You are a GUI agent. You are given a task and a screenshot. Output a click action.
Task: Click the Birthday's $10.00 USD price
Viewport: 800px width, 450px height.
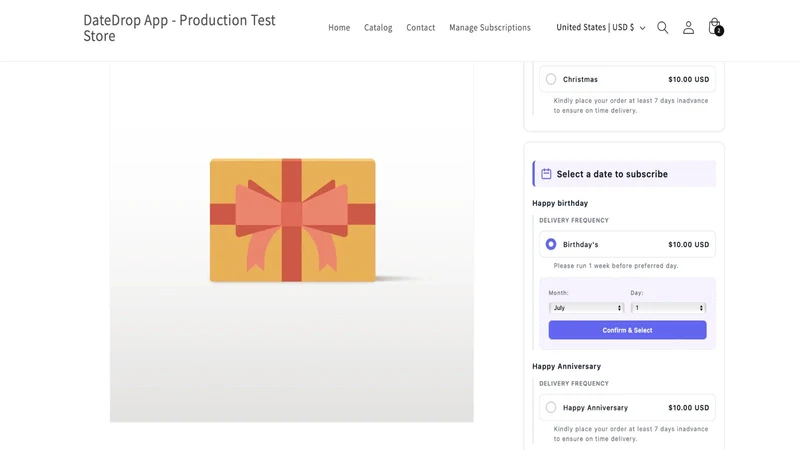688,244
